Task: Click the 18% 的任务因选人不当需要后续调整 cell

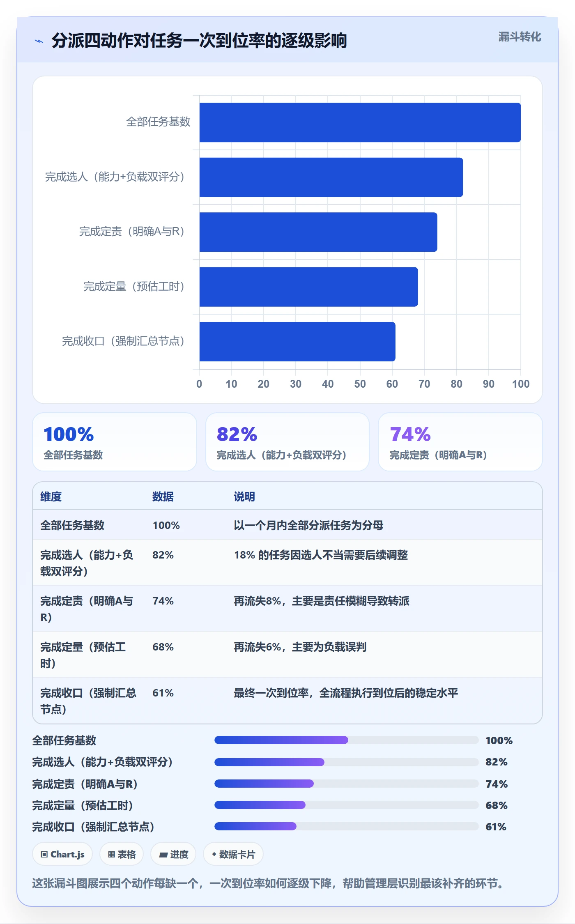Action: coord(321,555)
